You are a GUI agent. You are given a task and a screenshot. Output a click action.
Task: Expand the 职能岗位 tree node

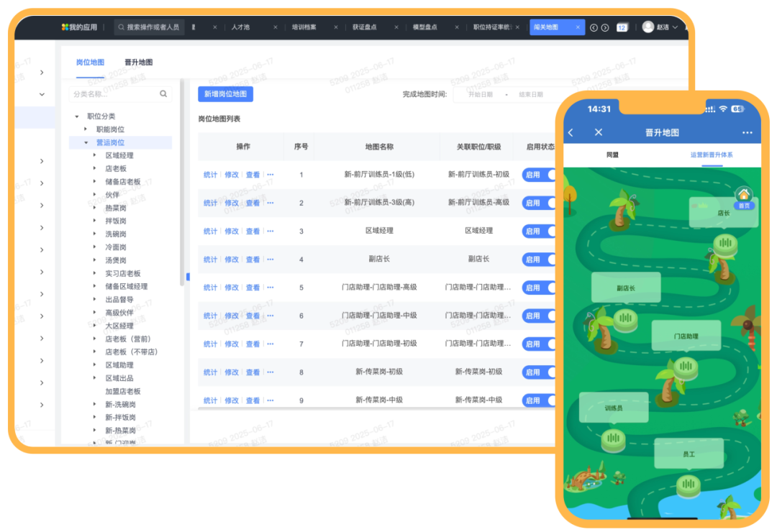click(86, 129)
